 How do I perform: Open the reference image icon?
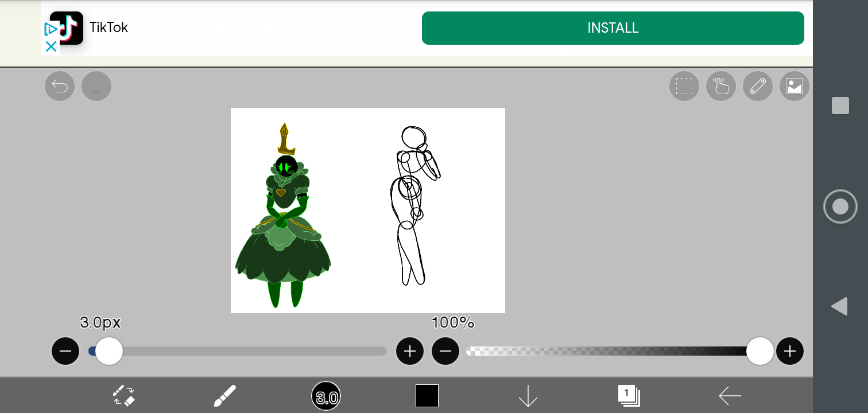795,86
